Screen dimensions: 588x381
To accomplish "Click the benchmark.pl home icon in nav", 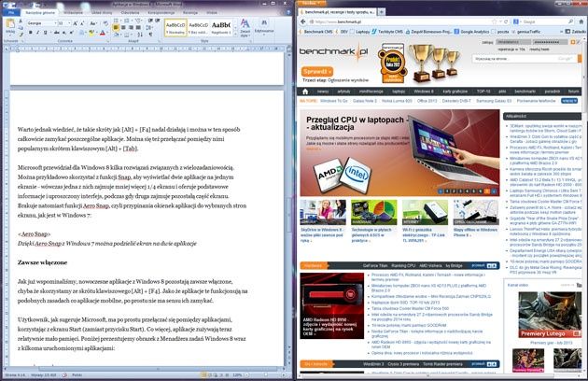I will [x=305, y=92].
